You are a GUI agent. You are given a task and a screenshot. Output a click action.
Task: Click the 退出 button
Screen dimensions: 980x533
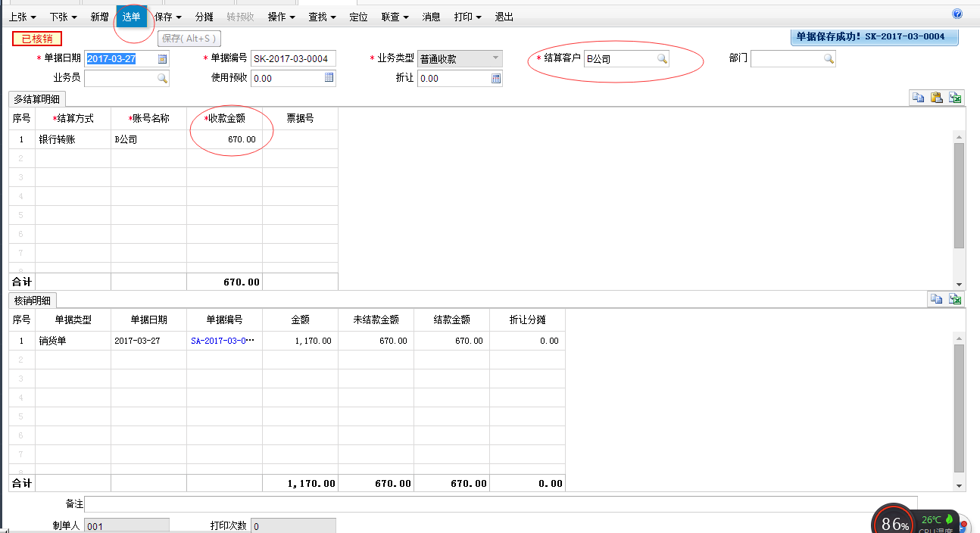pyautogui.click(x=504, y=17)
